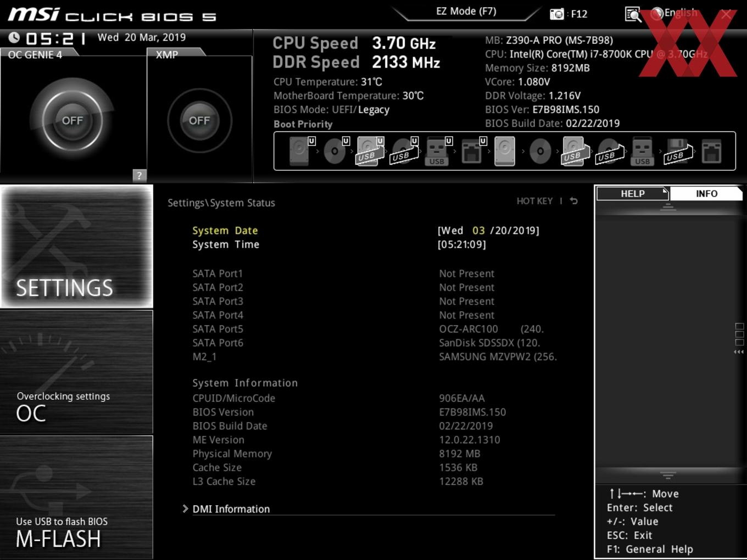Click the Boot Priority label
Screen dimensions: 747x560
click(303, 124)
